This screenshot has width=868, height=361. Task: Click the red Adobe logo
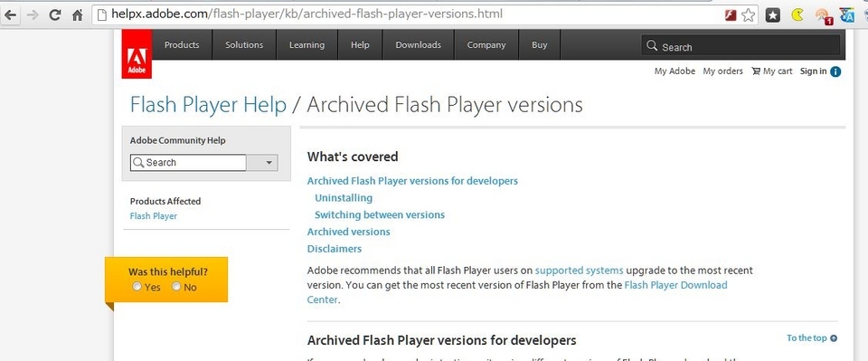click(x=137, y=53)
